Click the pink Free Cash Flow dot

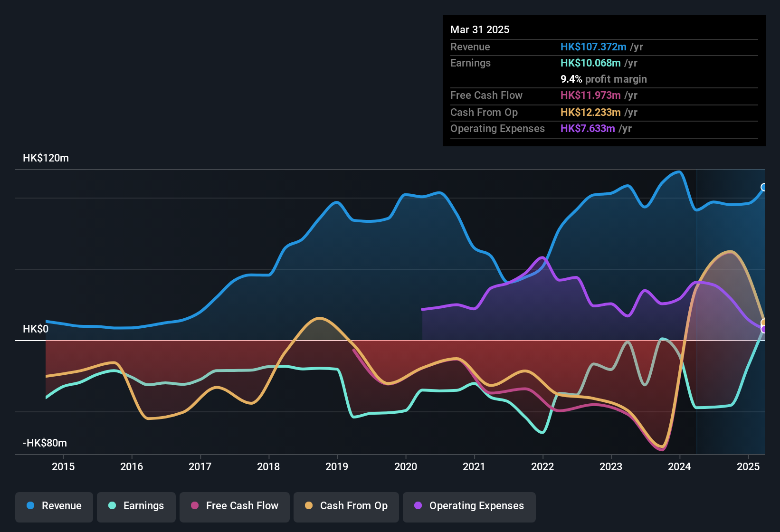195,505
